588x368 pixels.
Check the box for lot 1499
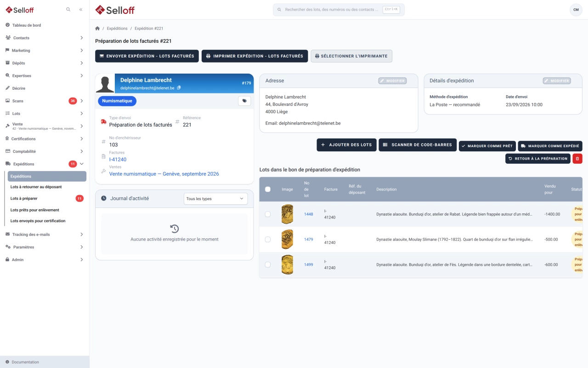(x=268, y=265)
